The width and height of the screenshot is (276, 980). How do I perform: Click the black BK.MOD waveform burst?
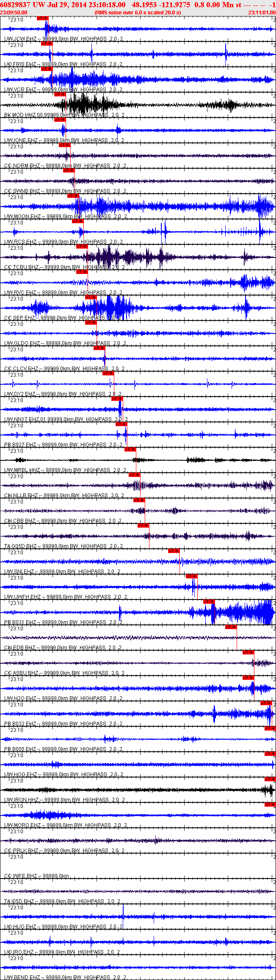(x=85, y=104)
